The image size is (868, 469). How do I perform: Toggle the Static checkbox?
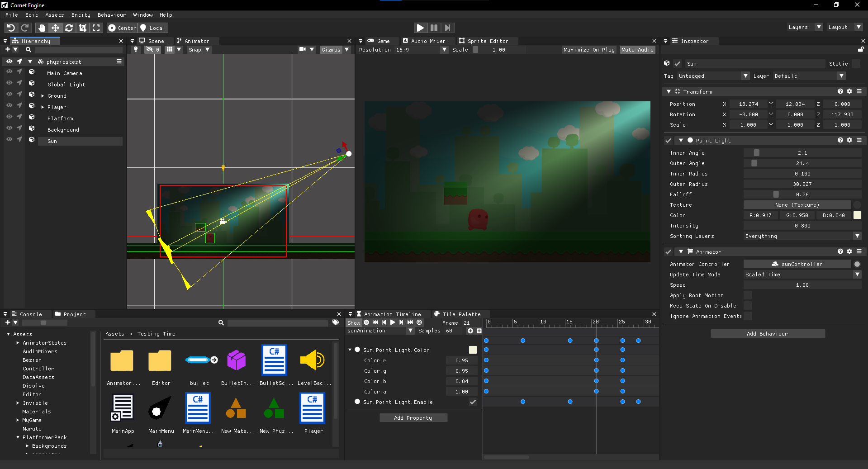[856, 64]
